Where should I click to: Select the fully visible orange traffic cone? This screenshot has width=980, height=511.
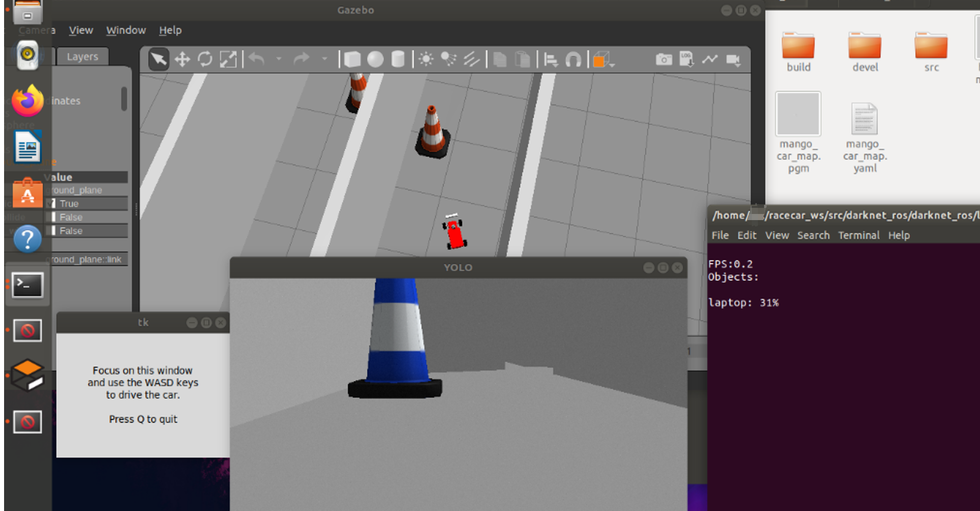(x=433, y=131)
